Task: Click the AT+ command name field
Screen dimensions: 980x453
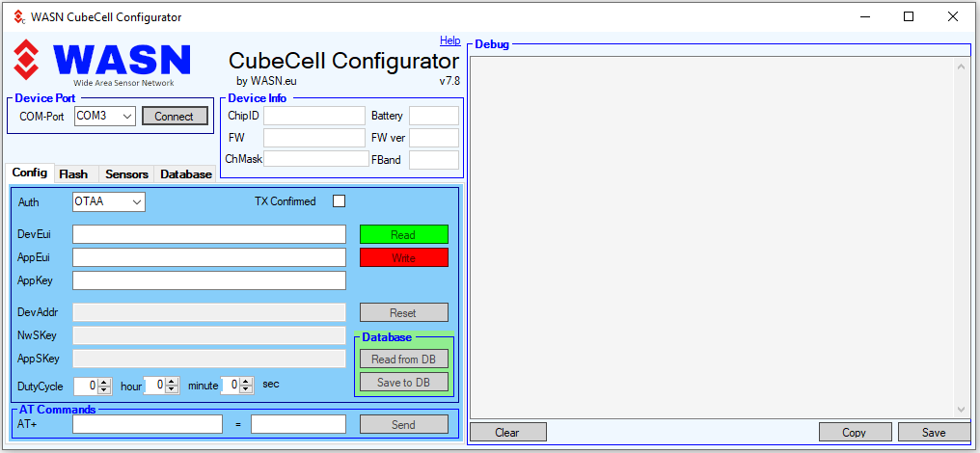Action: [x=148, y=424]
